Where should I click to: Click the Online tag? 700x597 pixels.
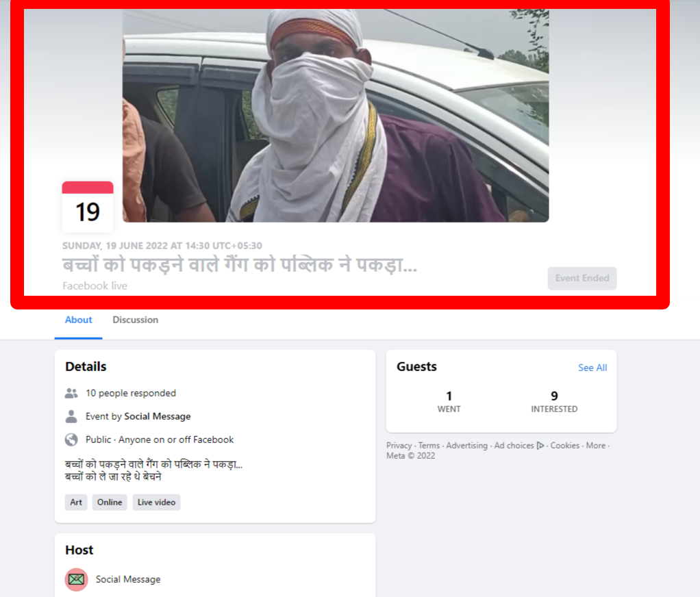click(x=110, y=503)
